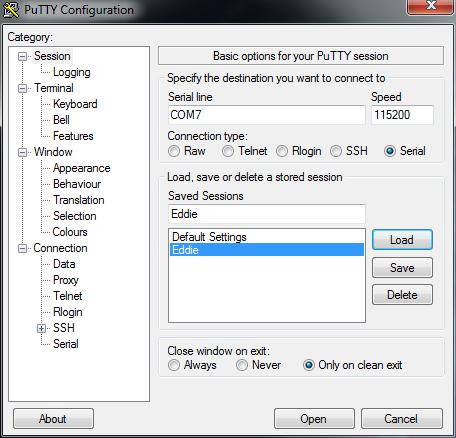Open the Serial category in tree

(66, 344)
